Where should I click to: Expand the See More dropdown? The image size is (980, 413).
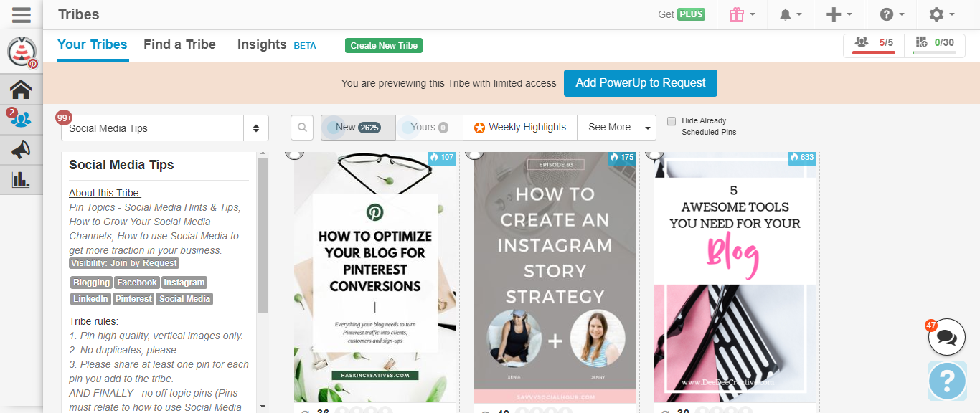[616, 128]
